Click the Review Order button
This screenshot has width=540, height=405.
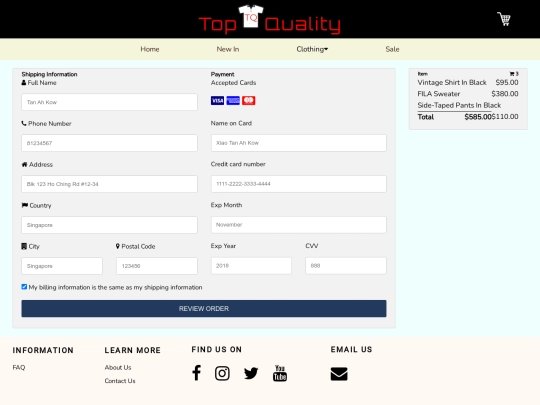point(204,309)
